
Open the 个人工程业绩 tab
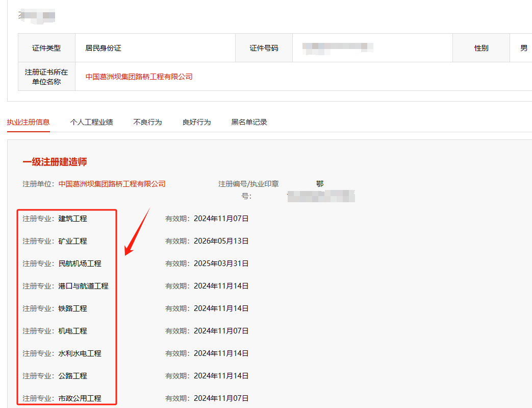tap(91, 122)
